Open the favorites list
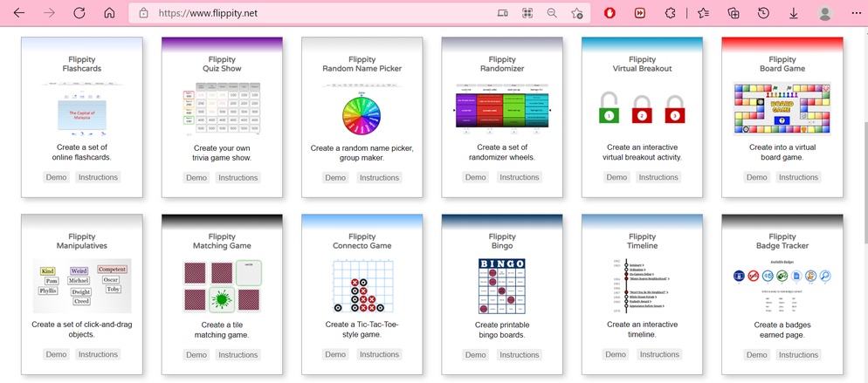This screenshot has width=868, height=383. pyautogui.click(x=704, y=13)
